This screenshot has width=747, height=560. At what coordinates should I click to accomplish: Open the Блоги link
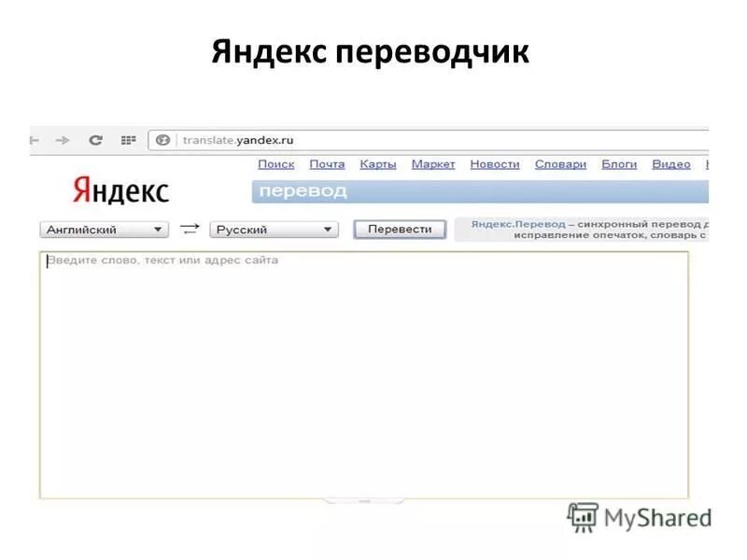[x=619, y=164]
